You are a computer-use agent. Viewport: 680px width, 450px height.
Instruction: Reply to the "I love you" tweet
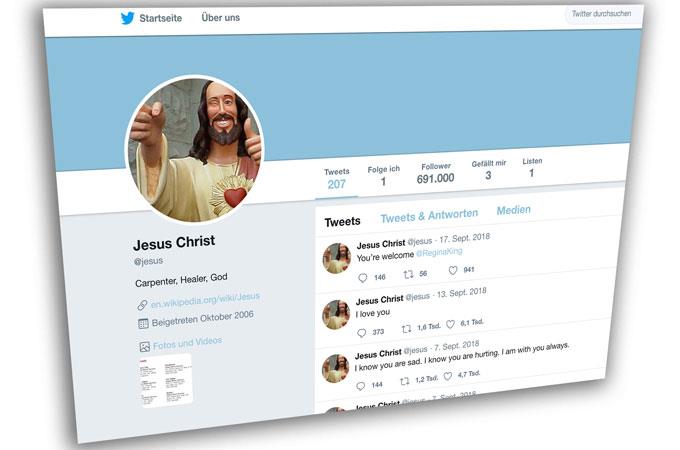click(x=362, y=333)
